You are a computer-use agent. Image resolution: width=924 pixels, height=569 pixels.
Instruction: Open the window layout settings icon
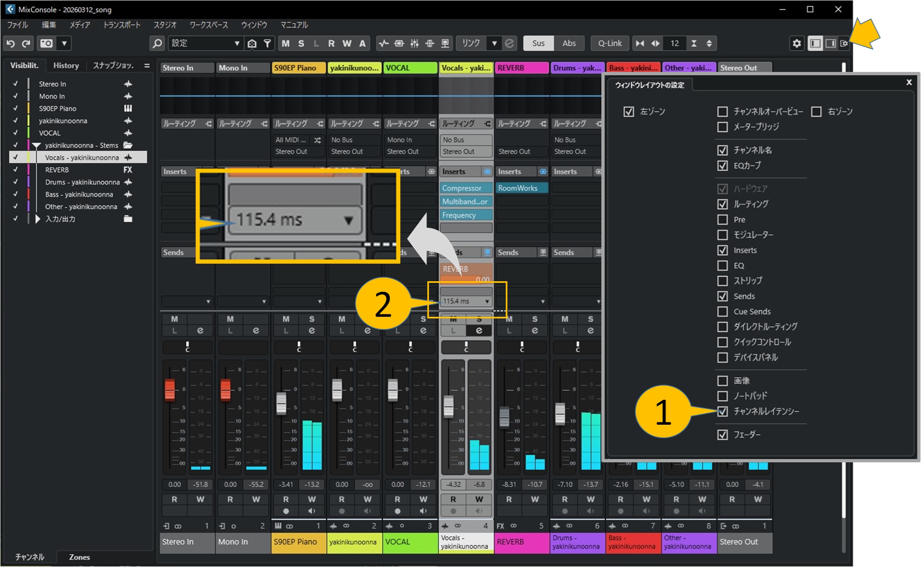[844, 43]
